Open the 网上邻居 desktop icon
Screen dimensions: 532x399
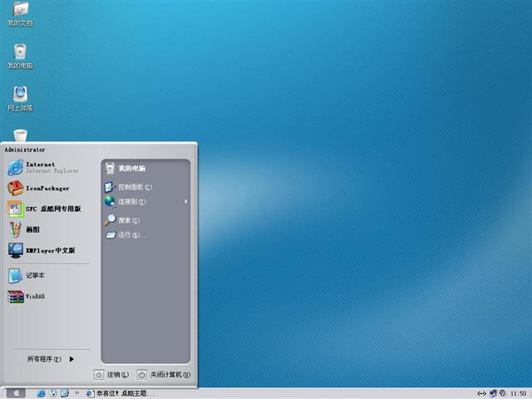pyautogui.click(x=20, y=96)
